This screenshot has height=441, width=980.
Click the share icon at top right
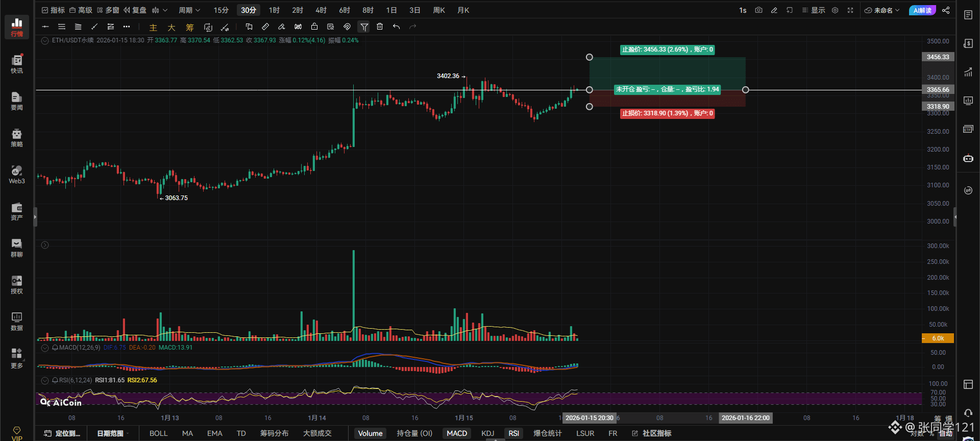(946, 10)
